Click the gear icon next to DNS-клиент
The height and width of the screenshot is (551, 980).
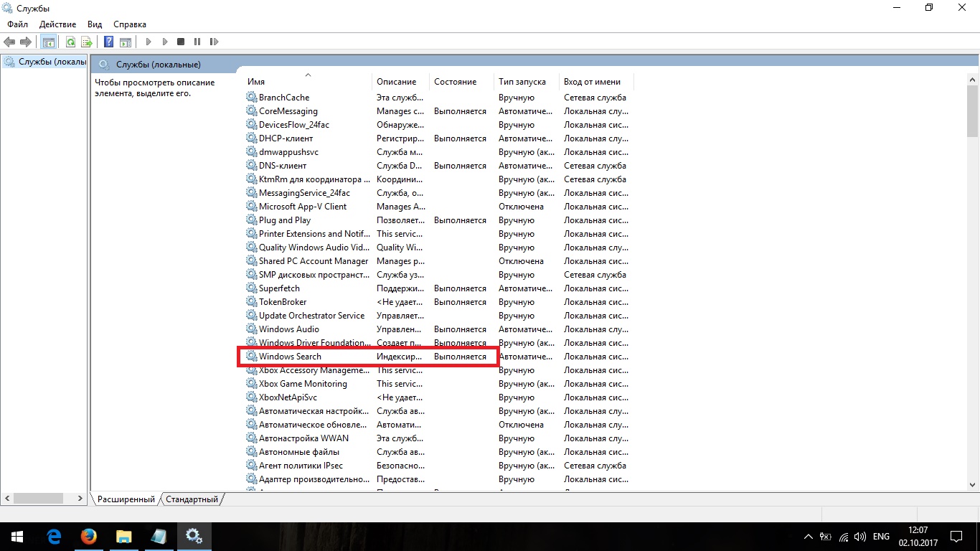click(251, 166)
